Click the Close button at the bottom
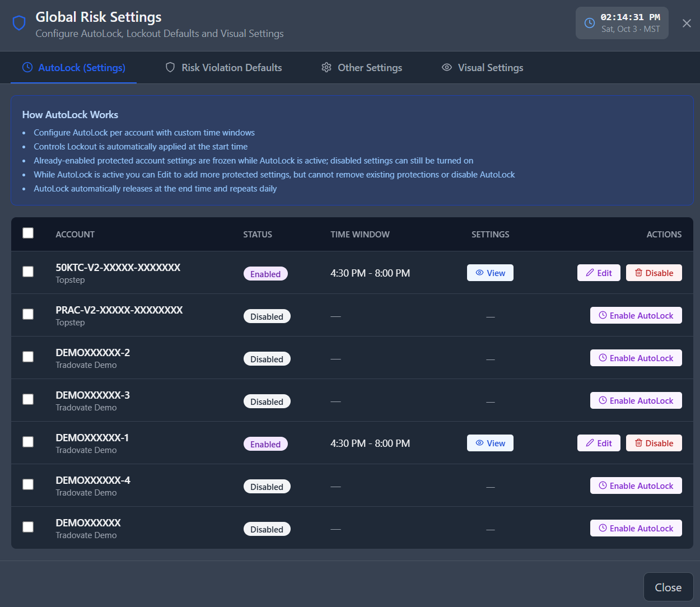700x607 pixels. [668, 587]
